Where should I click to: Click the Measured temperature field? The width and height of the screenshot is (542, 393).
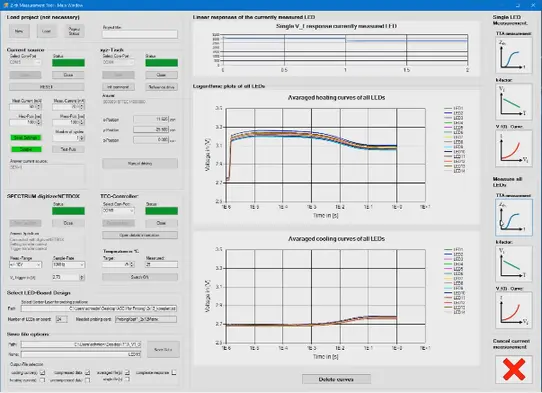[x=161, y=265]
